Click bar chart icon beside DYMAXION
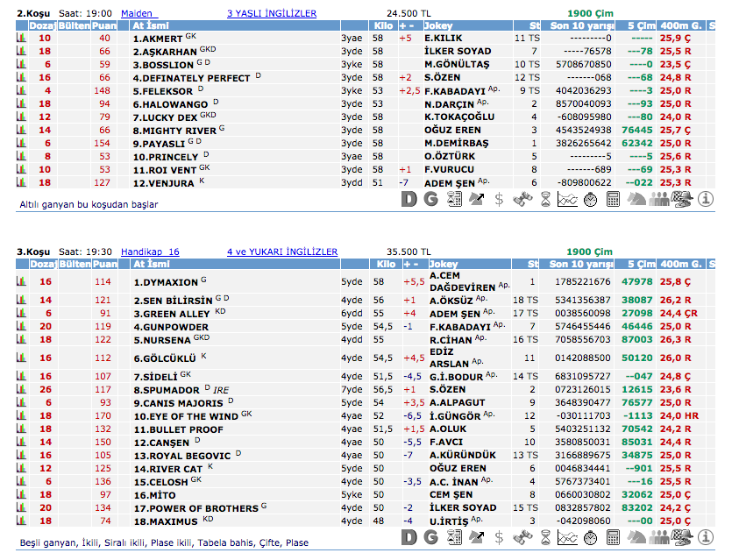This screenshot has height=560, width=739. pyautogui.click(x=21, y=282)
